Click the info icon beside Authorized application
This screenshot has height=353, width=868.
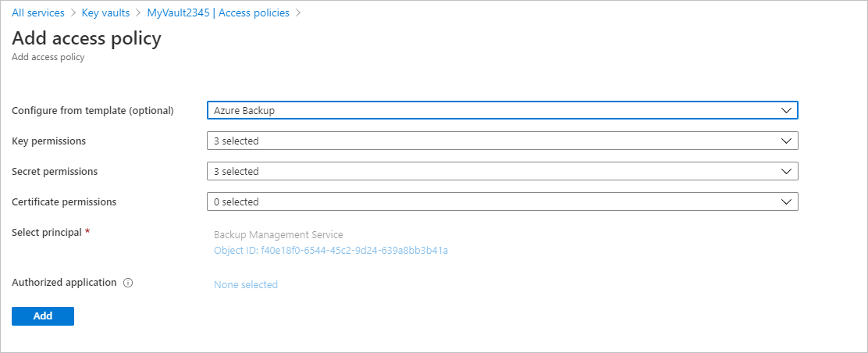[128, 283]
